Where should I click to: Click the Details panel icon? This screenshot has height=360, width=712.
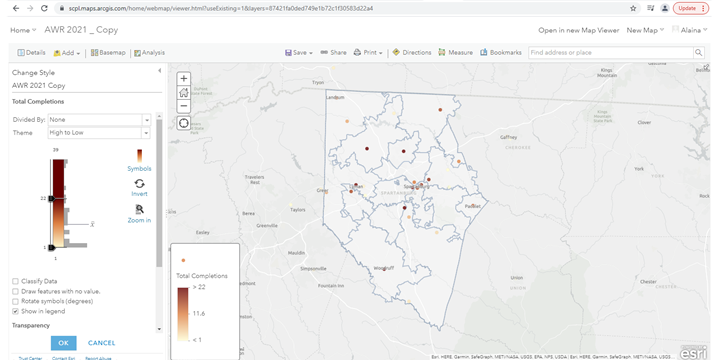pyautogui.click(x=21, y=53)
